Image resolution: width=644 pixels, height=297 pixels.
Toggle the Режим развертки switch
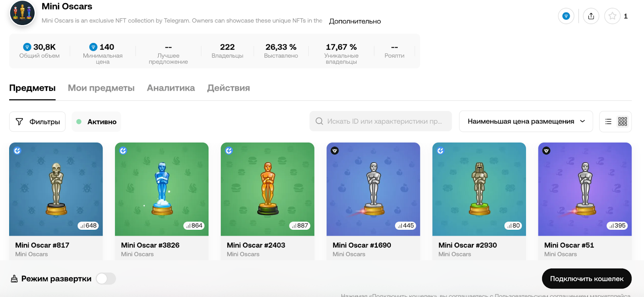point(106,279)
